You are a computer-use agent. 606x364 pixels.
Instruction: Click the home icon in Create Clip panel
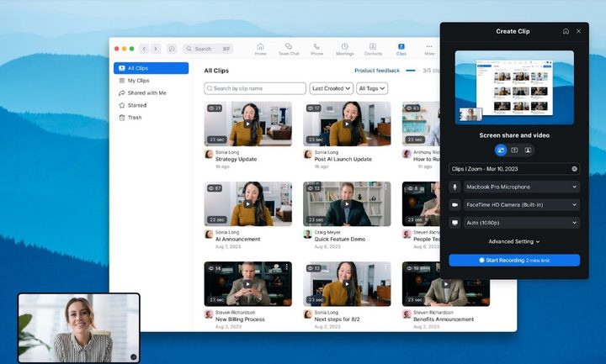point(566,31)
